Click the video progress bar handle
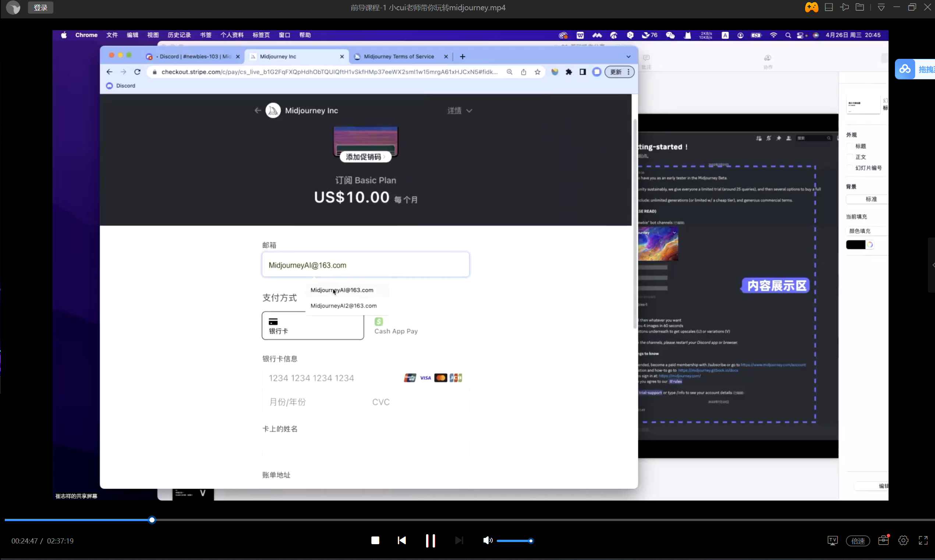 [x=152, y=520]
